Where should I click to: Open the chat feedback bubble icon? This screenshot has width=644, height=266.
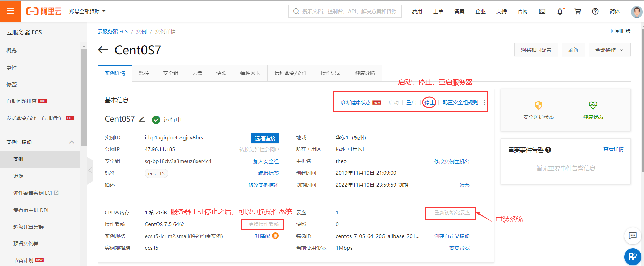(632, 236)
